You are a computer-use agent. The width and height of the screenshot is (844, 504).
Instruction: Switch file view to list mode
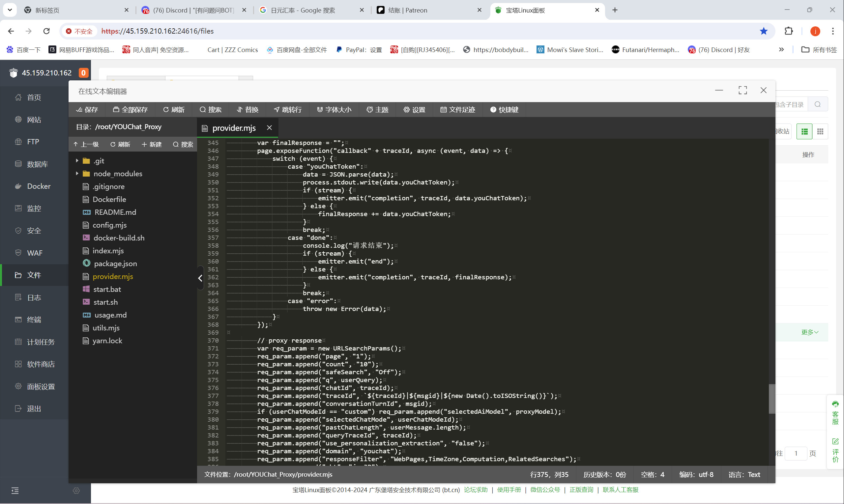click(x=804, y=131)
